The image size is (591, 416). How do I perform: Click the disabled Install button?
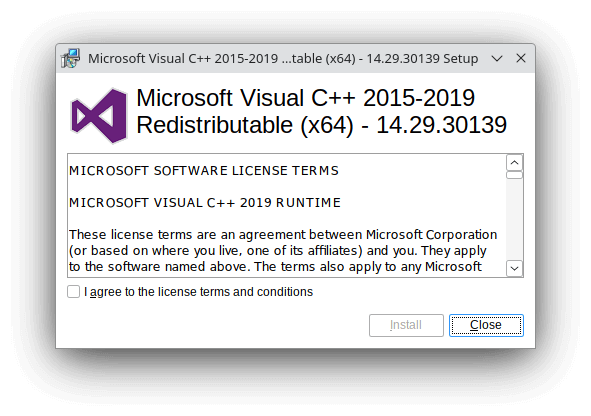pyautogui.click(x=406, y=325)
